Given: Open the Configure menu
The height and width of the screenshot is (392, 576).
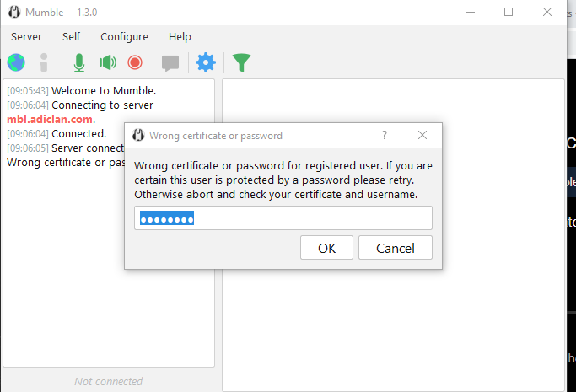Looking at the screenshot, I should 124,37.
